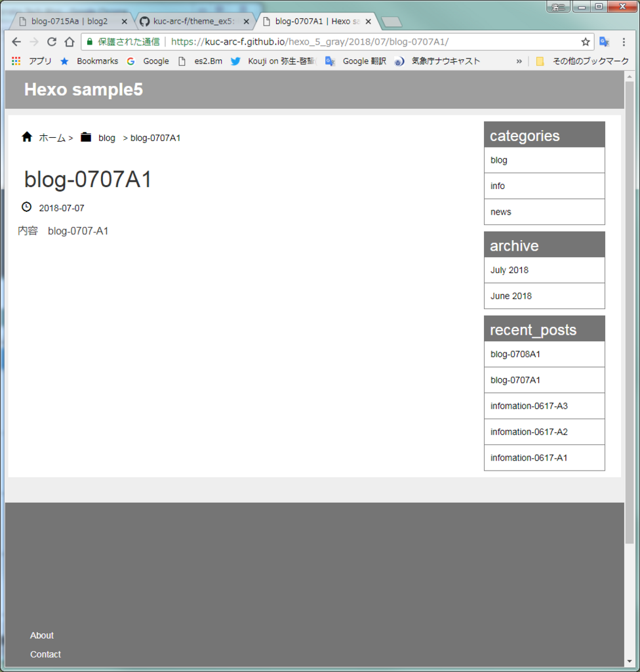640x672 pixels.
Task: Maximize the Chrome window
Action: coord(599,7)
